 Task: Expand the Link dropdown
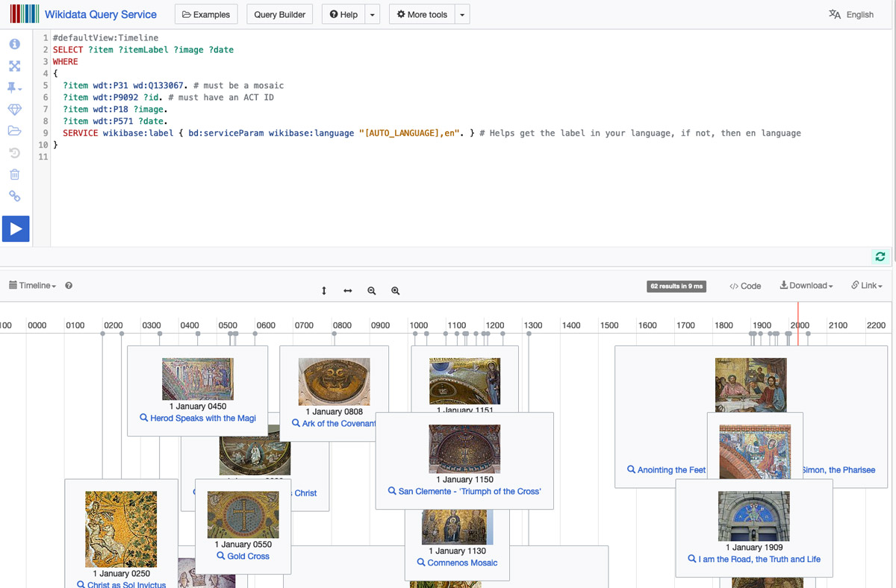point(866,286)
